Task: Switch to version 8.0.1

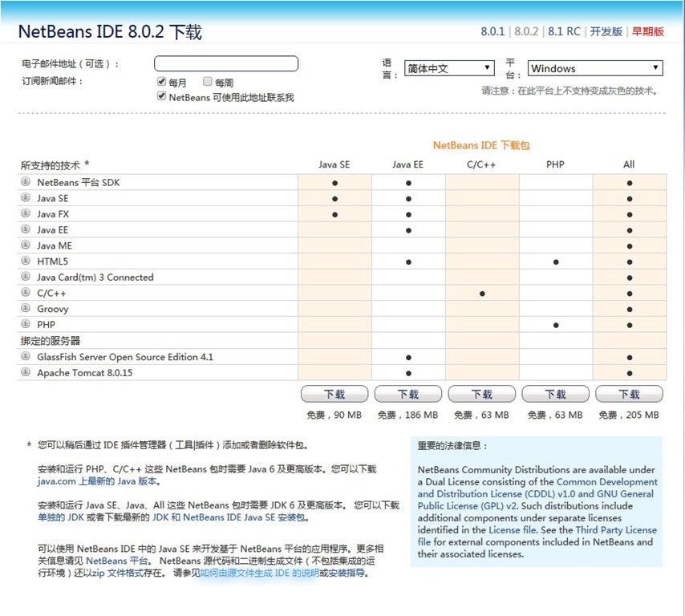Action: [492, 31]
